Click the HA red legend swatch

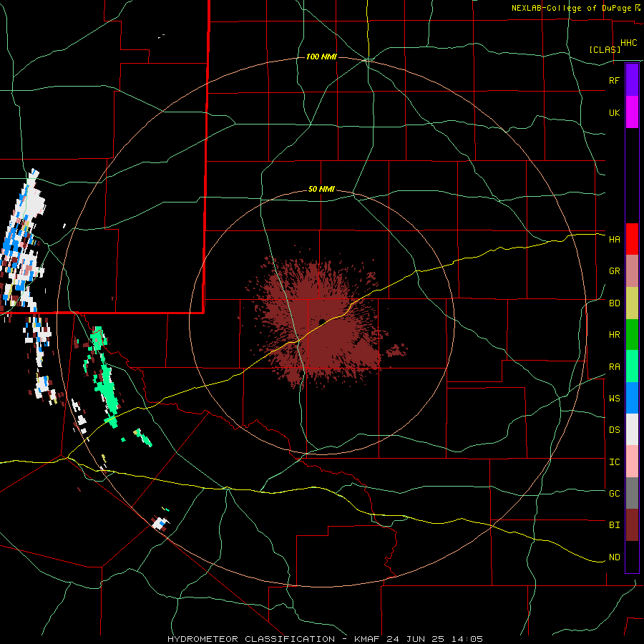pos(632,239)
